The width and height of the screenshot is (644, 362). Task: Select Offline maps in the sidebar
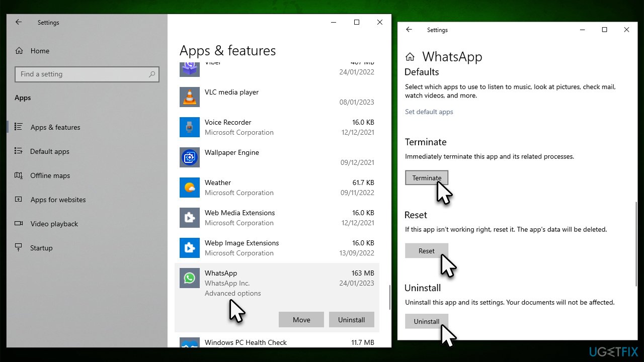pyautogui.click(x=50, y=175)
